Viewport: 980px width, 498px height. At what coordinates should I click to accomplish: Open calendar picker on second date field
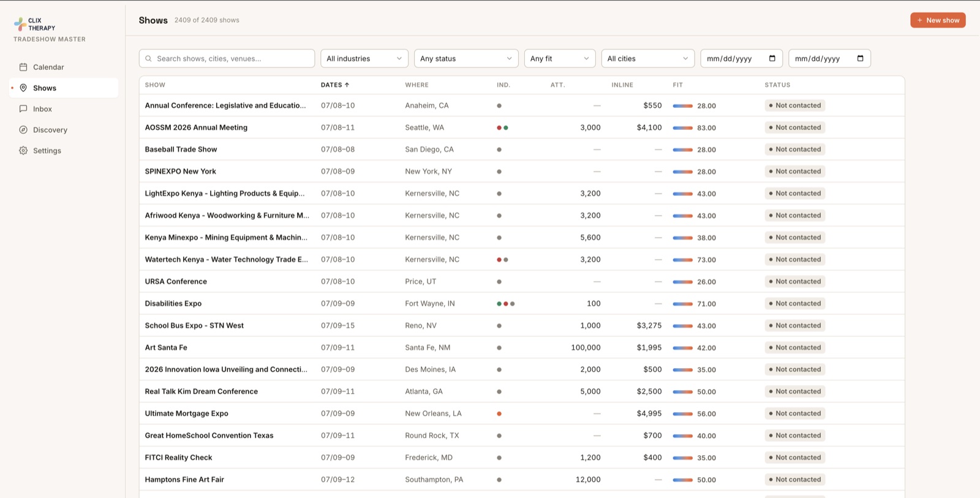(x=860, y=58)
